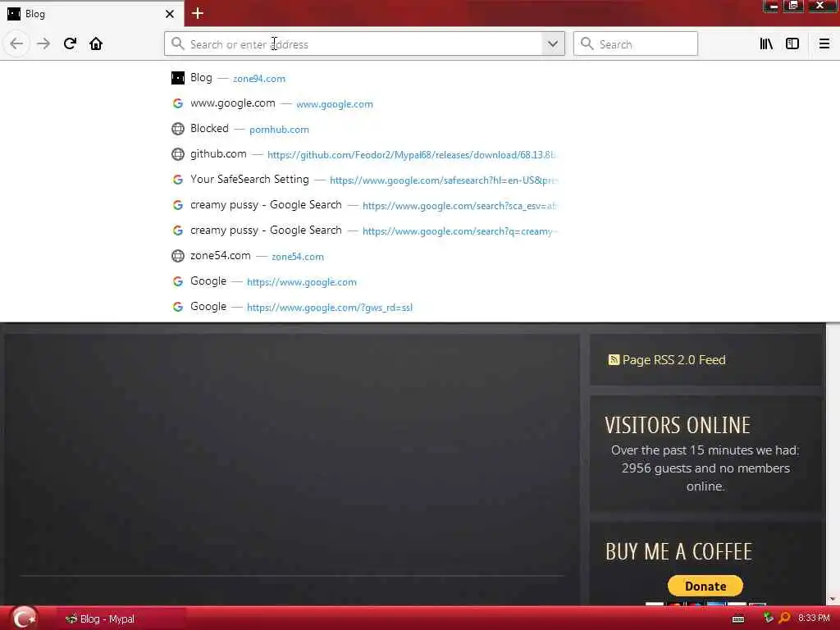Screen dimensions: 840x630
Task: Reload the current page
Action: [70, 44]
